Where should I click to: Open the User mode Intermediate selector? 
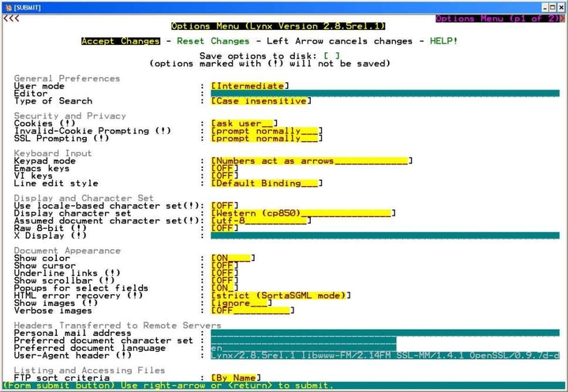pos(250,86)
